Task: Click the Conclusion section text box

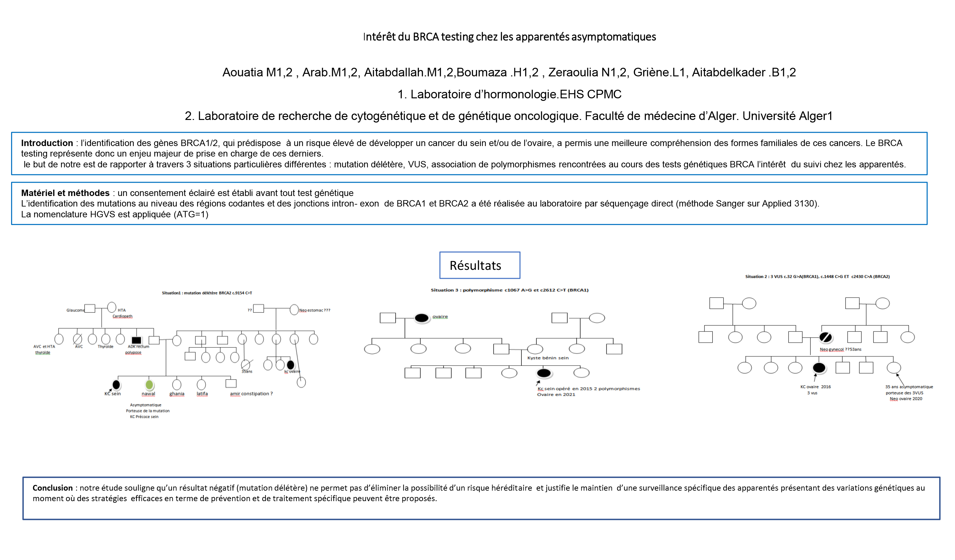Action: [x=478, y=500]
